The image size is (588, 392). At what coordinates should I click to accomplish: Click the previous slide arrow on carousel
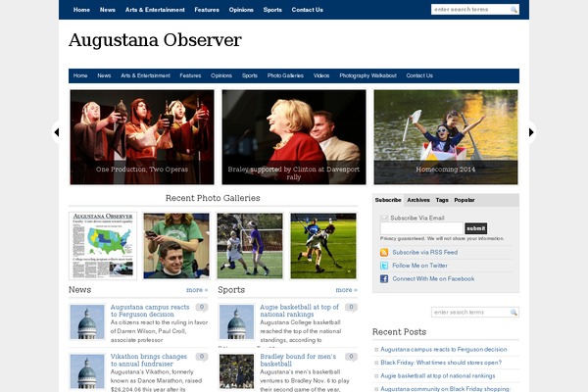tap(57, 132)
